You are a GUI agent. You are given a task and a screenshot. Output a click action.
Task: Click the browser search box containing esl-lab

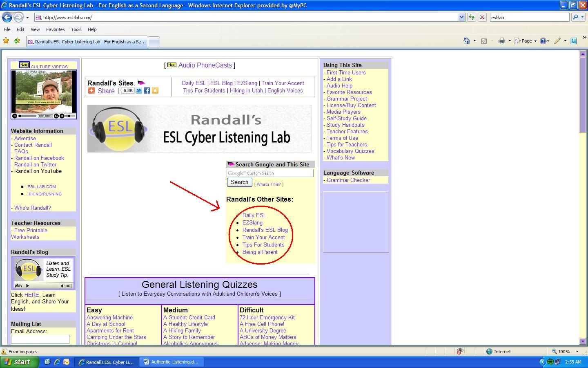point(529,17)
